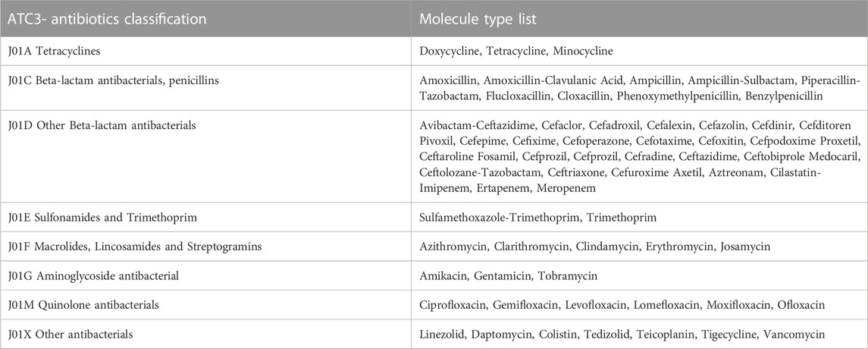Select the Doxycycline, Tetracycline, Minocycline cell

[x=516, y=52]
